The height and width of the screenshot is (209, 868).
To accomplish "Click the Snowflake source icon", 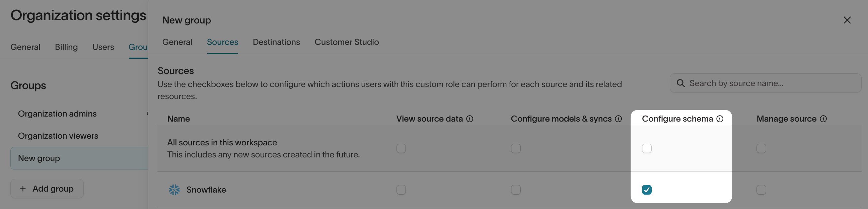I will (174, 190).
